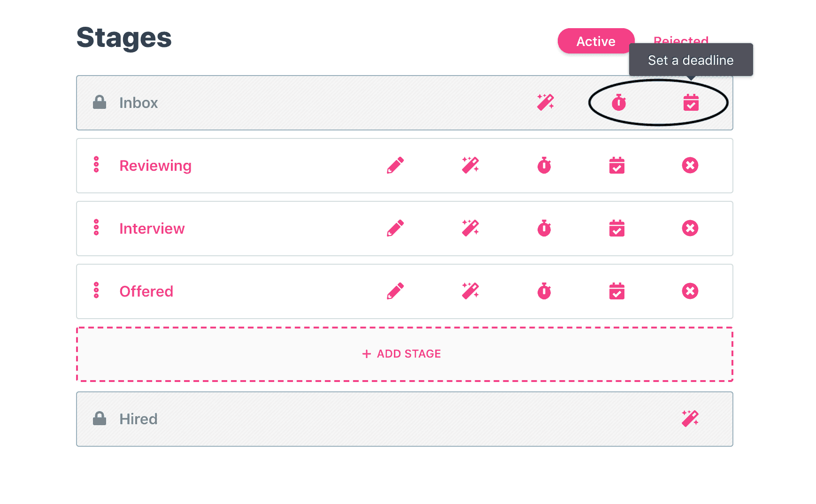Switch to the Rejected stages tab

pyautogui.click(x=681, y=38)
